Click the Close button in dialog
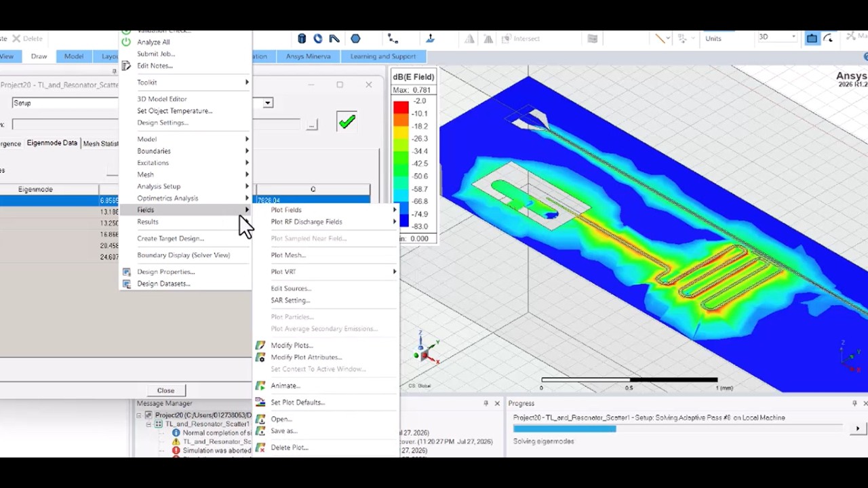The width and height of the screenshot is (868, 488). [165, 390]
